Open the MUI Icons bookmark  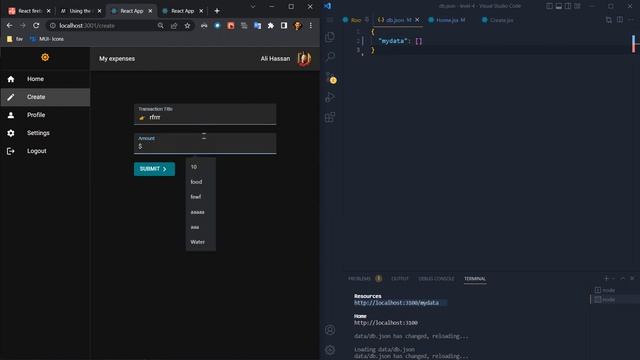click(47, 39)
